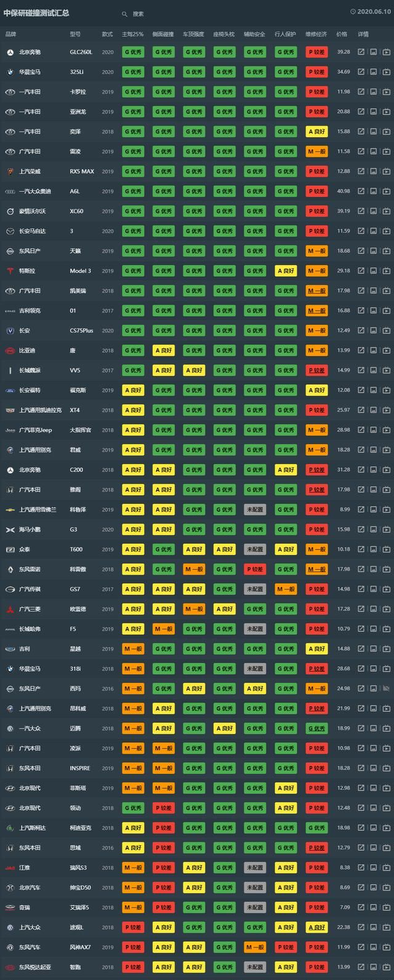Play video icon for T600 row
Viewport: 394px width, 980px height.
[x=386, y=549]
